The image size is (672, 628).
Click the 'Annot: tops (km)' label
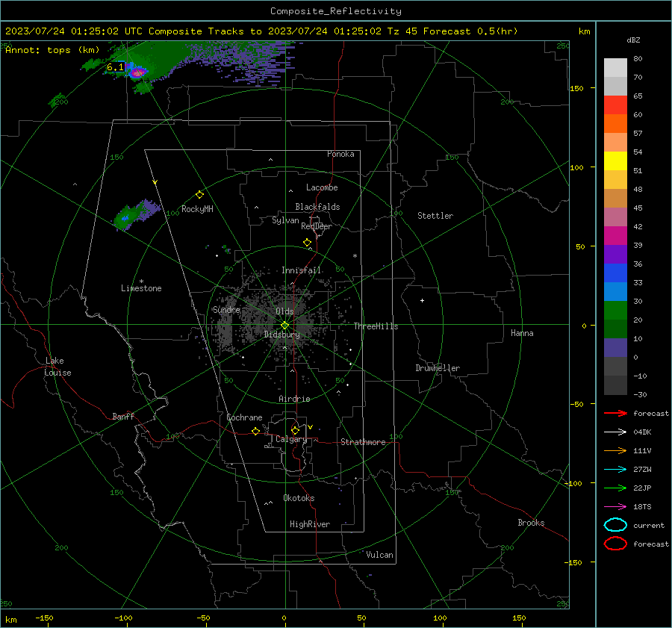pos(52,50)
